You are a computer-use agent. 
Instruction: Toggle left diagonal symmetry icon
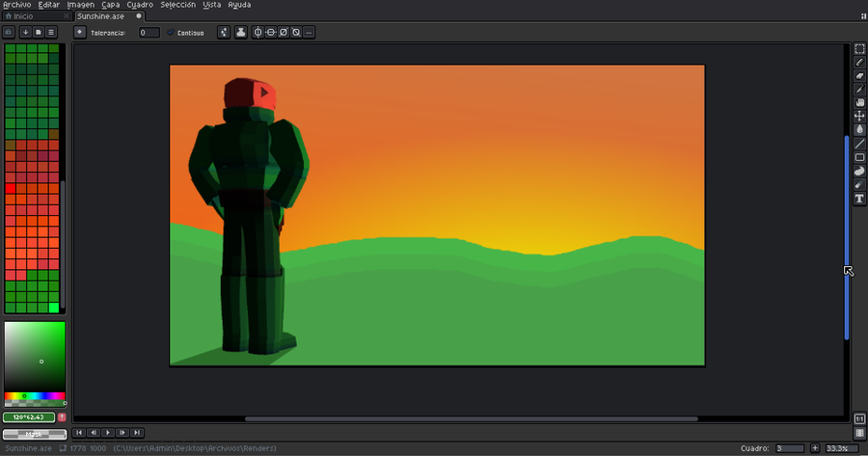tap(296, 32)
